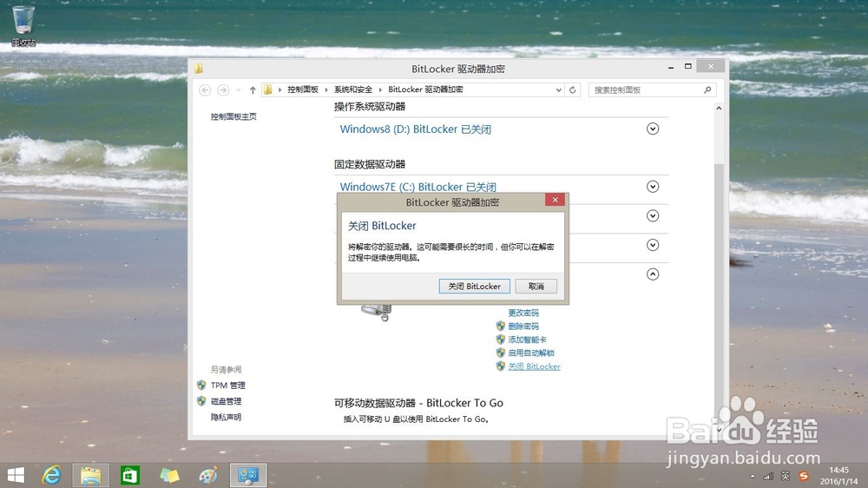Image resolution: width=868 pixels, height=488 pixels.
Task: Click shield icon beside 启用自动解锁
Action: pyautogui.click(x=501, y=353)
